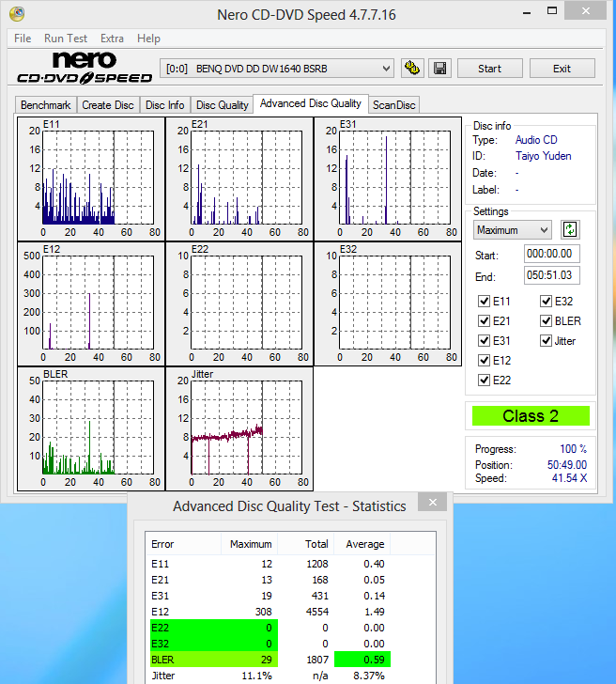Toggle the E12 checkbox

[x=484, y=360]
